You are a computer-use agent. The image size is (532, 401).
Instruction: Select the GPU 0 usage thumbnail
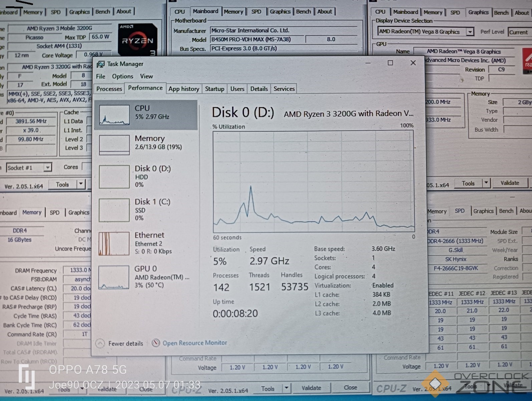(x=114, y=277)
